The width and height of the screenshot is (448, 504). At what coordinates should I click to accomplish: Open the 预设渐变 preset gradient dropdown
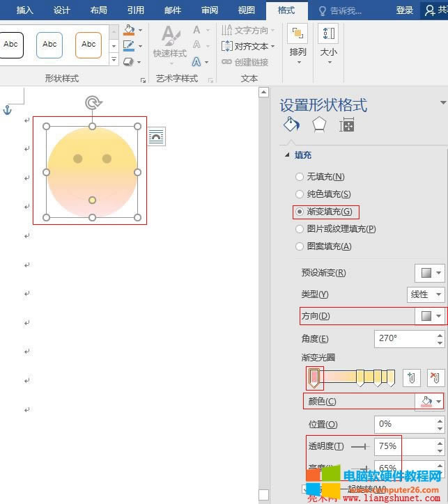429,273
